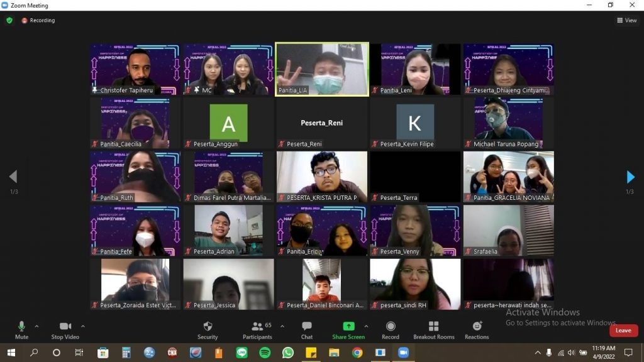Select the MC video tile
The height and width of the screenshot is (362, 644).
pyautogui.click(x=228, y=69)
